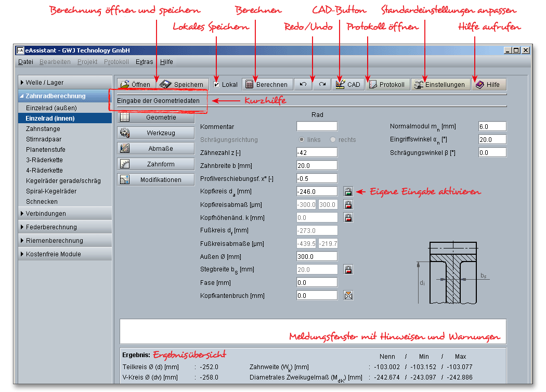Click the Berechnen calculator button
546x392 pixels.
pos(266,84)
